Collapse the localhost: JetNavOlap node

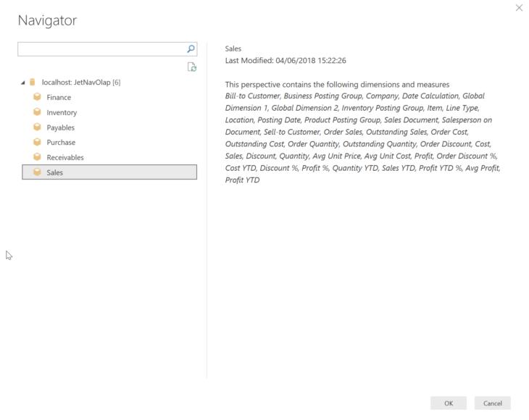point(23,83)
